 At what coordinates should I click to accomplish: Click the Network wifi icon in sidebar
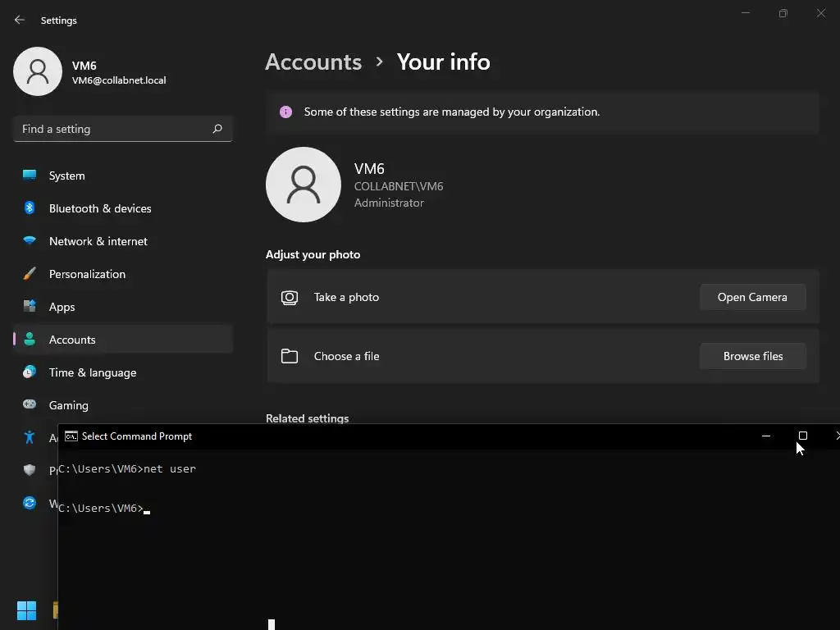click(x=30, y=240)
